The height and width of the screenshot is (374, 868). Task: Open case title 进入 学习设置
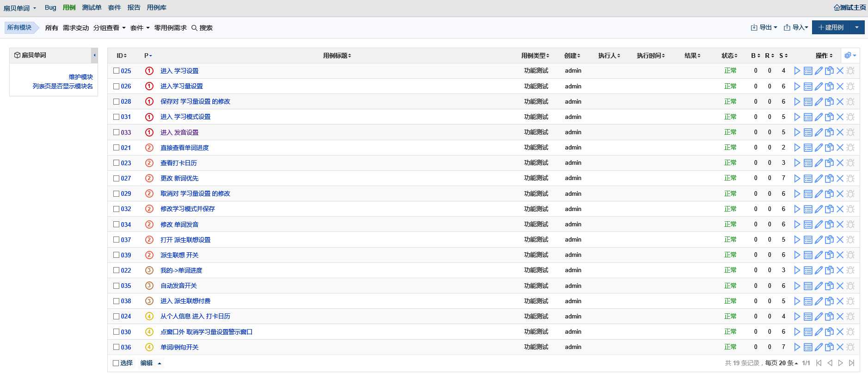click(179, 71)
